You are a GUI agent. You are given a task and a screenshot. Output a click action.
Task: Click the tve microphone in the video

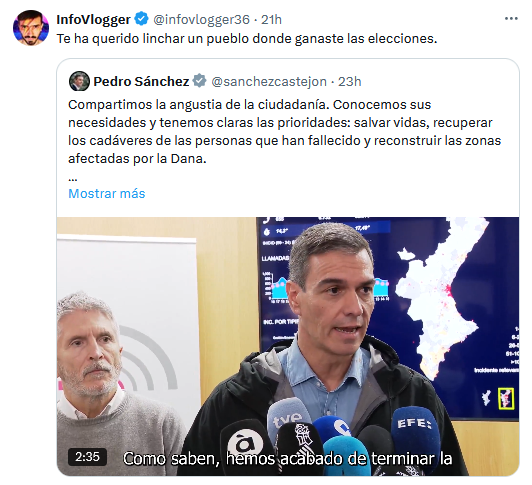[288, 418]
